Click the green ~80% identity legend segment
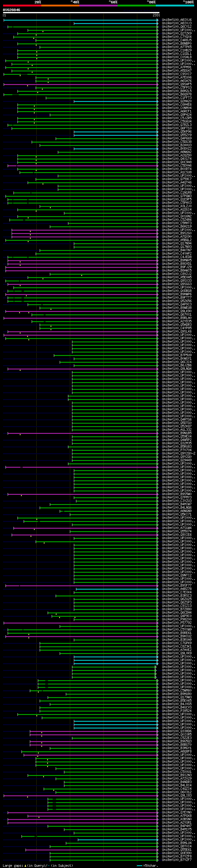 tap(137, 6)
